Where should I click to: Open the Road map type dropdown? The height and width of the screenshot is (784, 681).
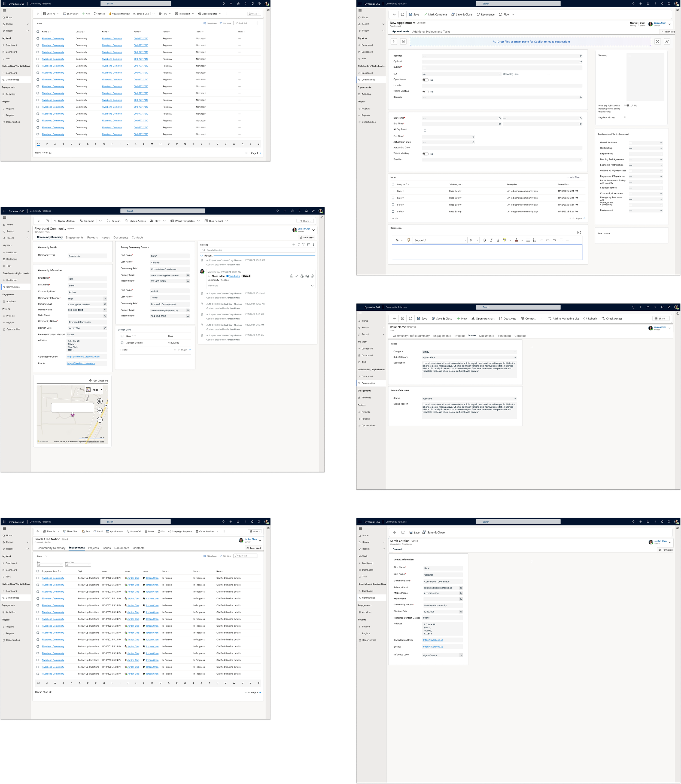pyautogui.click(x=95, y=390)
